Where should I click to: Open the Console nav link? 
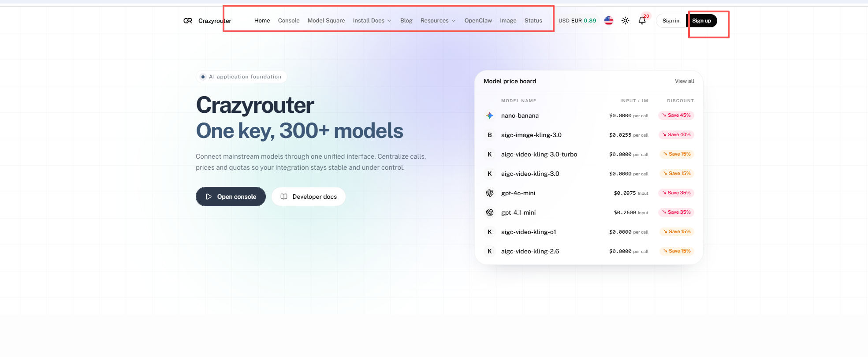289,21
